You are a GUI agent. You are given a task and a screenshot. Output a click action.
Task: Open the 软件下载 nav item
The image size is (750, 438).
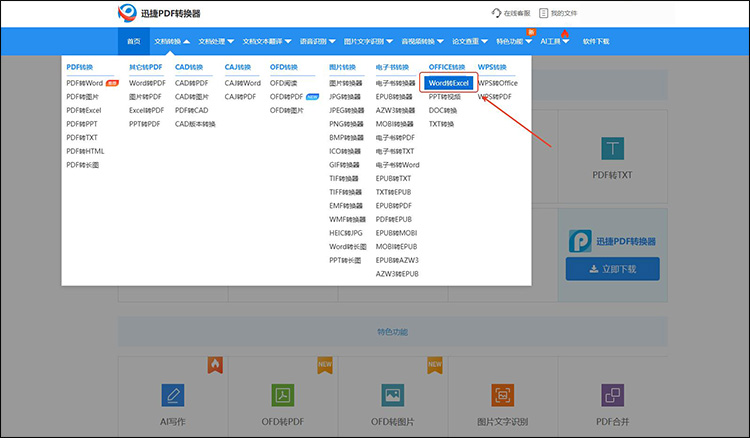click(596, 42)
